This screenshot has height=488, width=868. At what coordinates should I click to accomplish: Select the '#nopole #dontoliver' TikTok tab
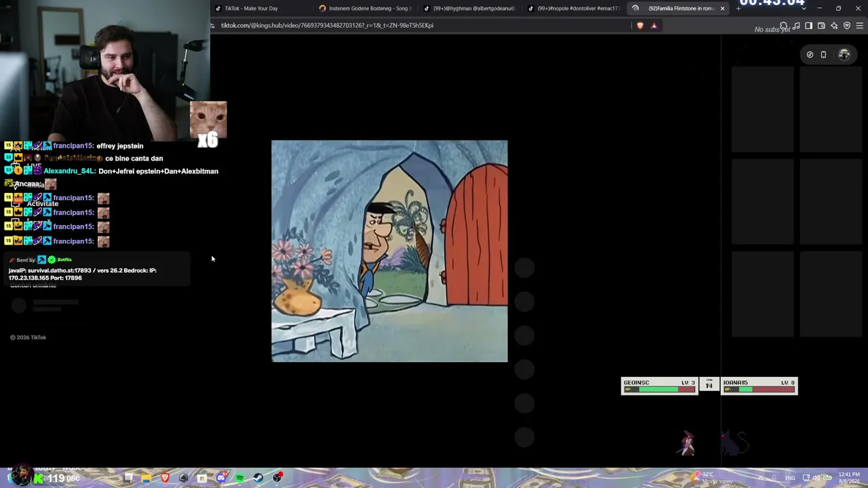[x=574, y=8]
